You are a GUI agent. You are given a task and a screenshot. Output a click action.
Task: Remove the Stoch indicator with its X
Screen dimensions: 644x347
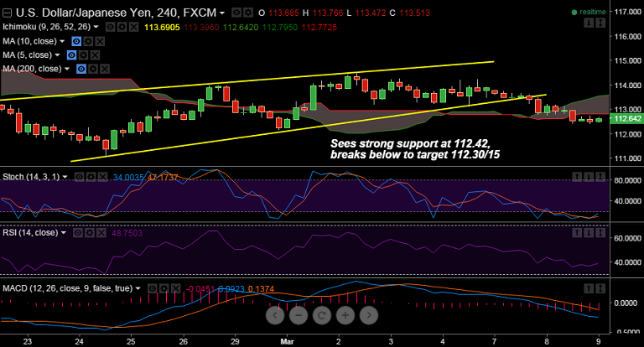[x=102, y=177]
